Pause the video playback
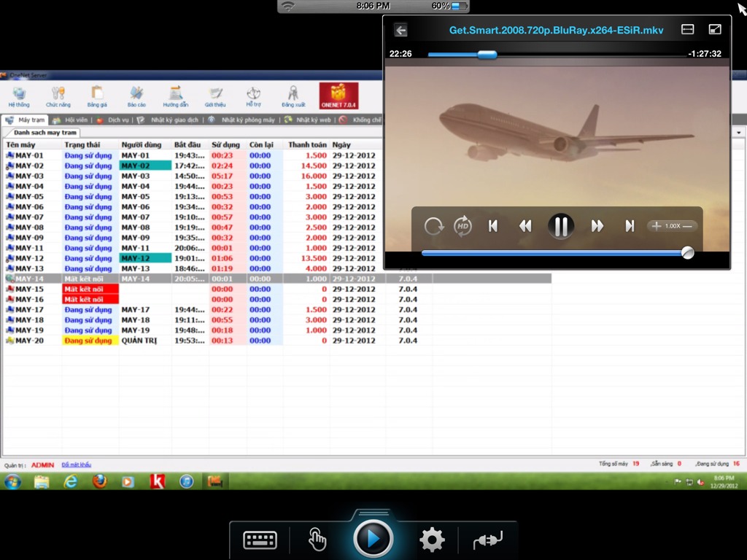 click(x=561, y=227)
